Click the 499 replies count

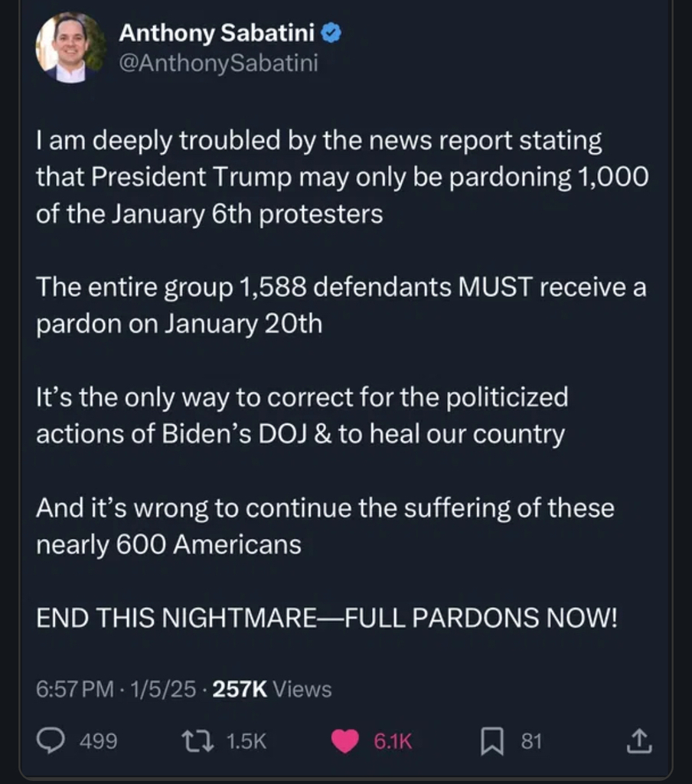[99, 741]
